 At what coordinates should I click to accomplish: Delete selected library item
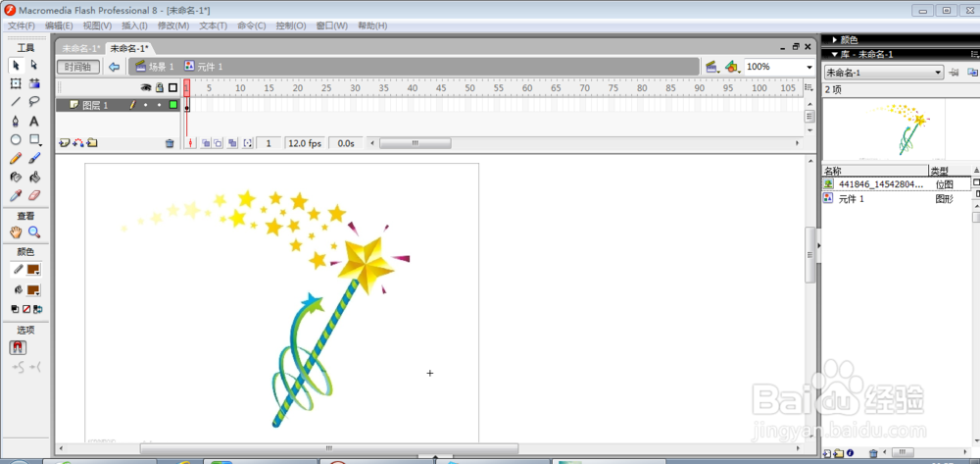coord(873,453)
